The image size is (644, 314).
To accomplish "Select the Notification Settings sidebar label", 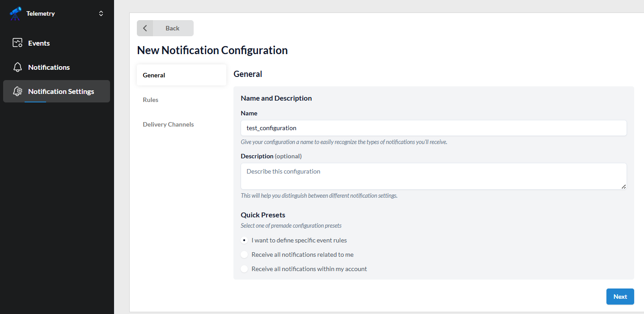I will pos(61,91).
